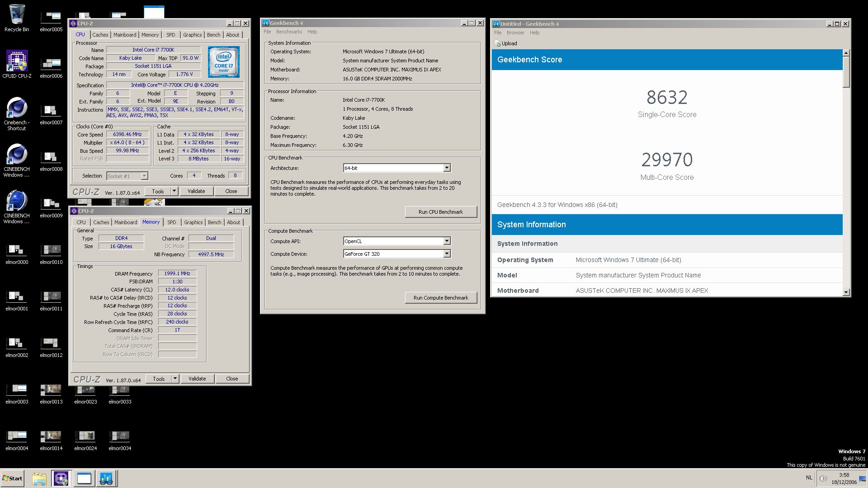Open the SPD tab in top CPU-Z
868x488 pixels.
170,35
